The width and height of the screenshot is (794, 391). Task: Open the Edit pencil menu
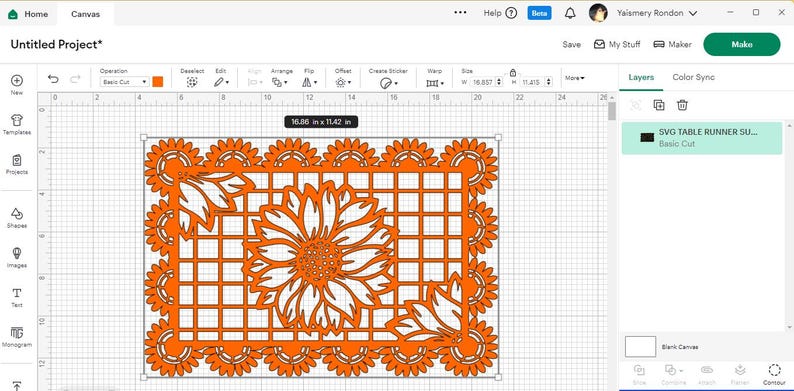pyautogui.click(x=221, y=82)
